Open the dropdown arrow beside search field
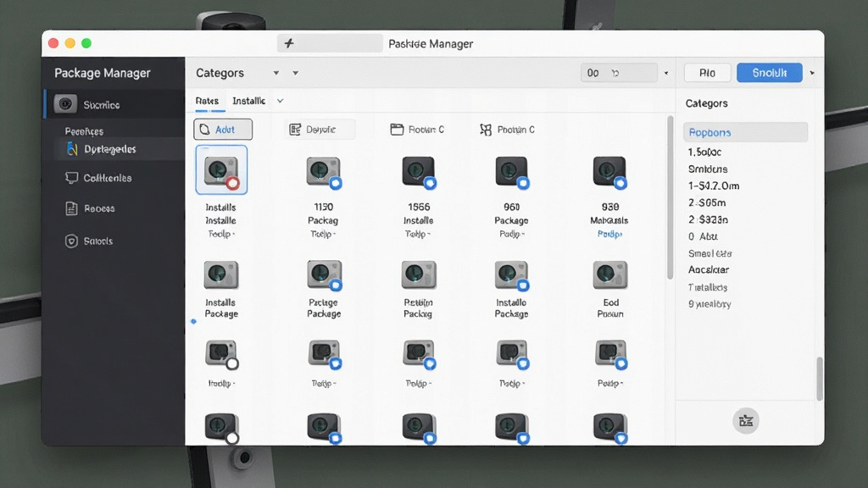 (x=666, y=73)
